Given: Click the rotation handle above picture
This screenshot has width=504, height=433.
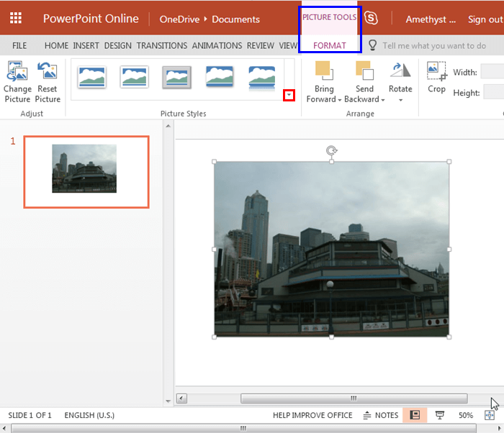Looking at the screenshot, I should point(331,150).
